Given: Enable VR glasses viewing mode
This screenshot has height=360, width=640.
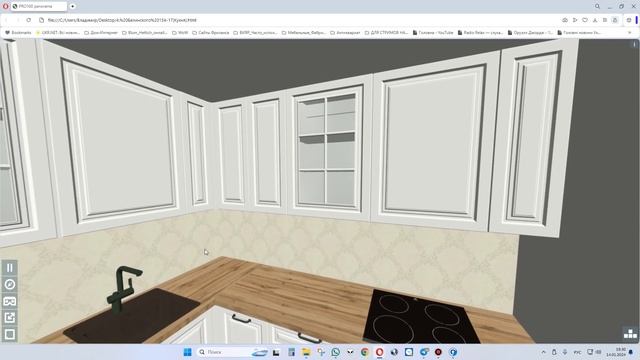Looking at the screenshot, I should pos(10,301).
